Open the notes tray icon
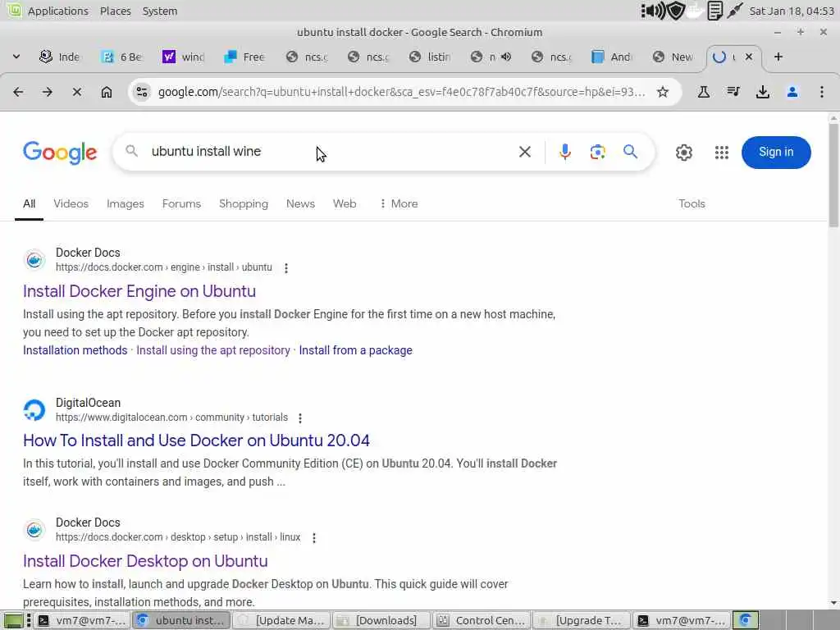 (714, 11)
